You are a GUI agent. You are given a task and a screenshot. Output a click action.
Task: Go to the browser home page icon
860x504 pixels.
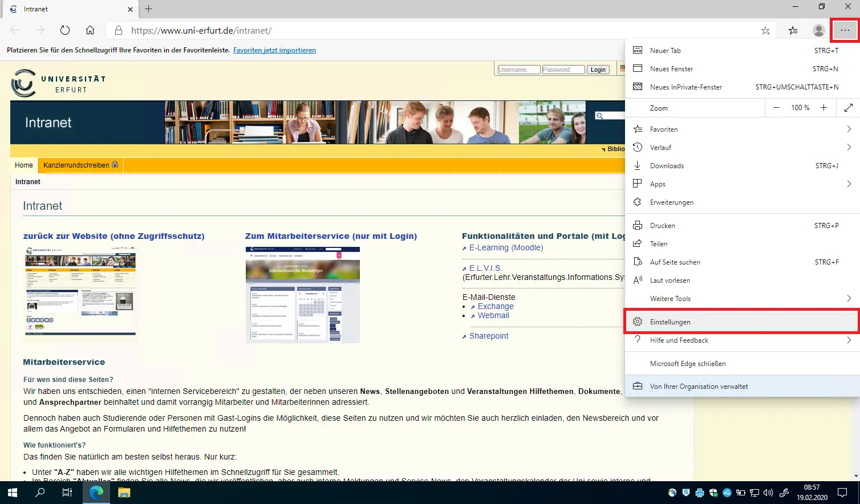coord(90,30)
